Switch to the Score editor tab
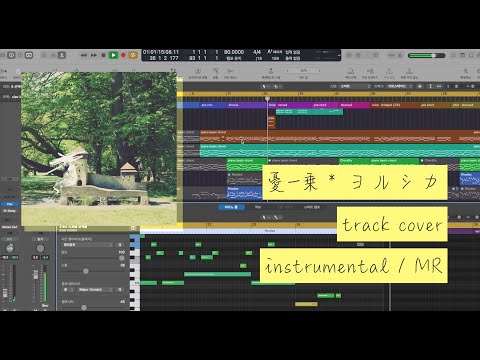 coord(257,207)
